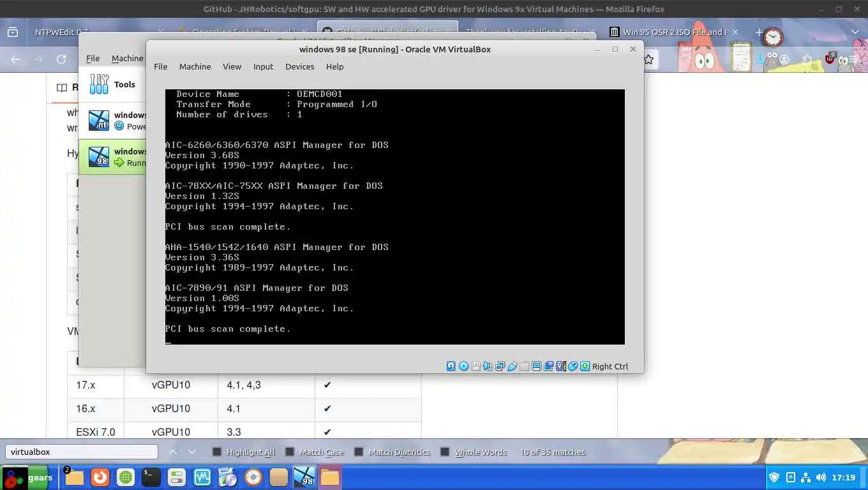Click the display monitor icon in VM status bar

pos(537,366)
